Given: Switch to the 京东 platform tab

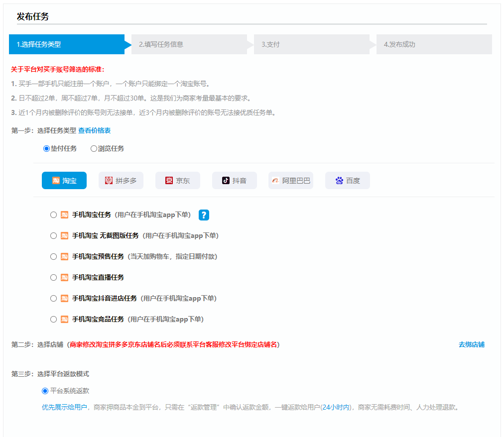Looking at the screenshot, I should tap(178, 181).
